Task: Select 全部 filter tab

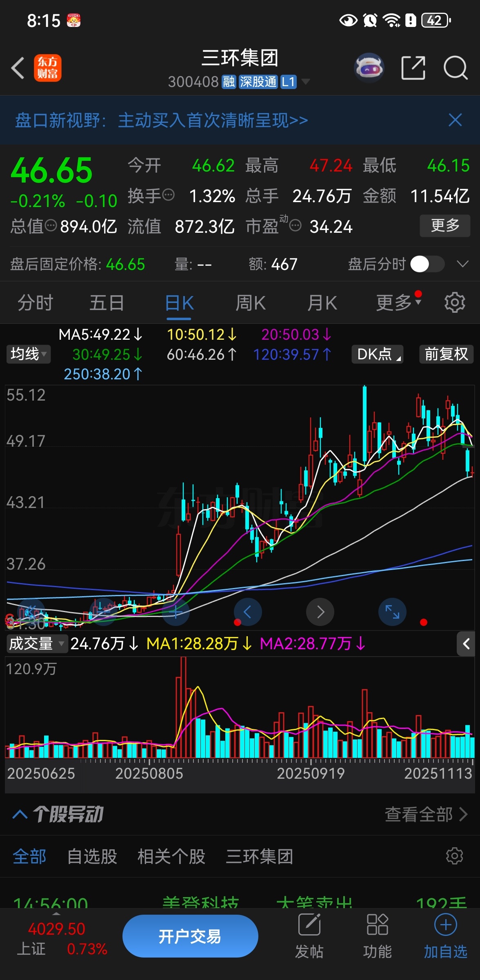Action: click(x=29, y=856)
